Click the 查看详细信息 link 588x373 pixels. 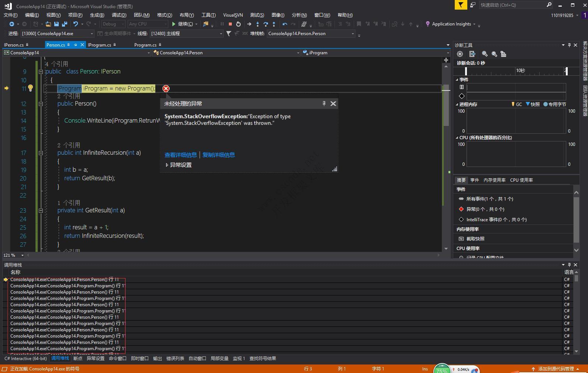tap(180, 155)
